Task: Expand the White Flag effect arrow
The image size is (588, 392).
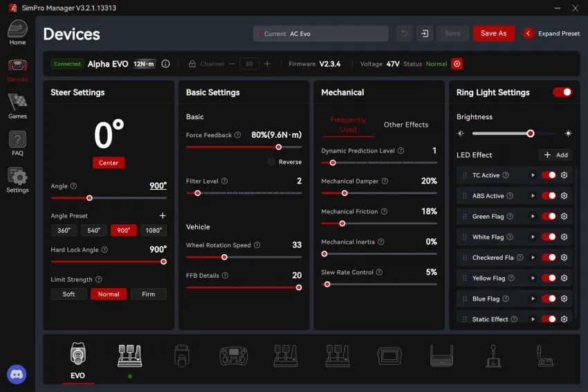Action: [x=533, y=237]
